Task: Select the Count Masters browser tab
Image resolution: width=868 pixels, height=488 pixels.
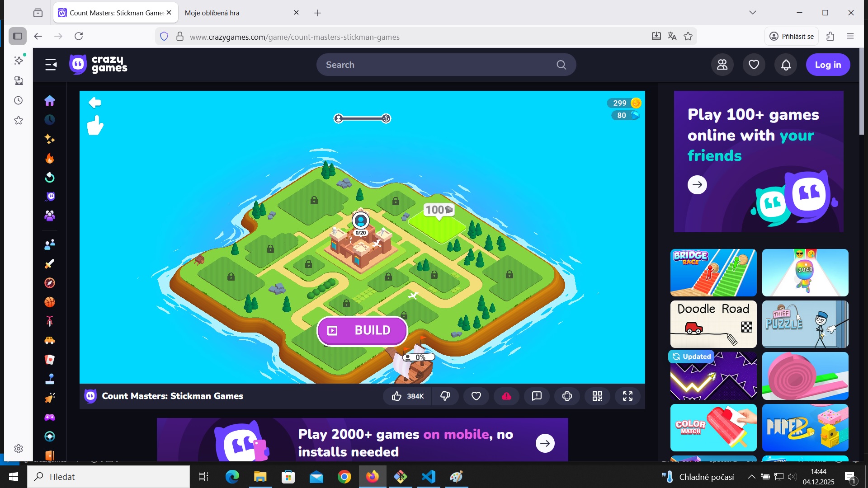Action: (x=115, y=13)
